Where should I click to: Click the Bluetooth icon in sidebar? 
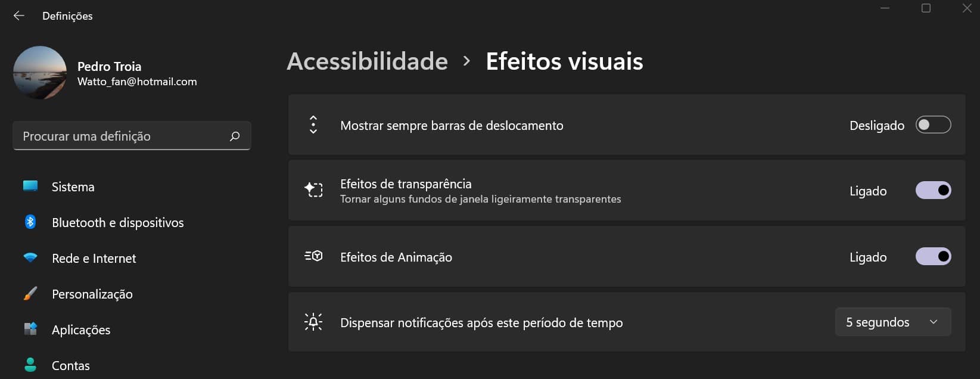(x=30, y=222)
